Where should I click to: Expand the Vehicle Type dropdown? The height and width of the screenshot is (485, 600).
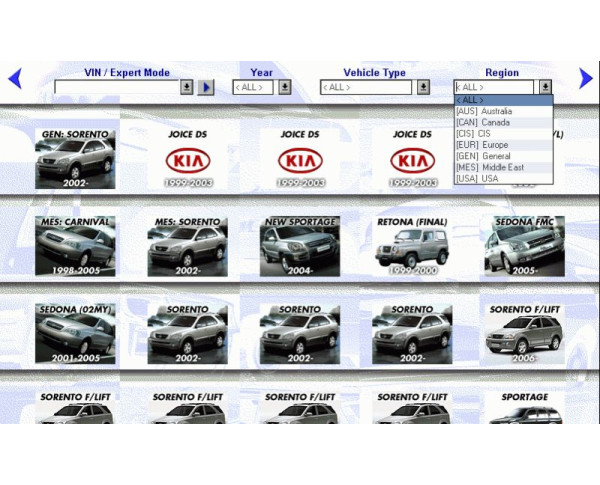point(424,88)
